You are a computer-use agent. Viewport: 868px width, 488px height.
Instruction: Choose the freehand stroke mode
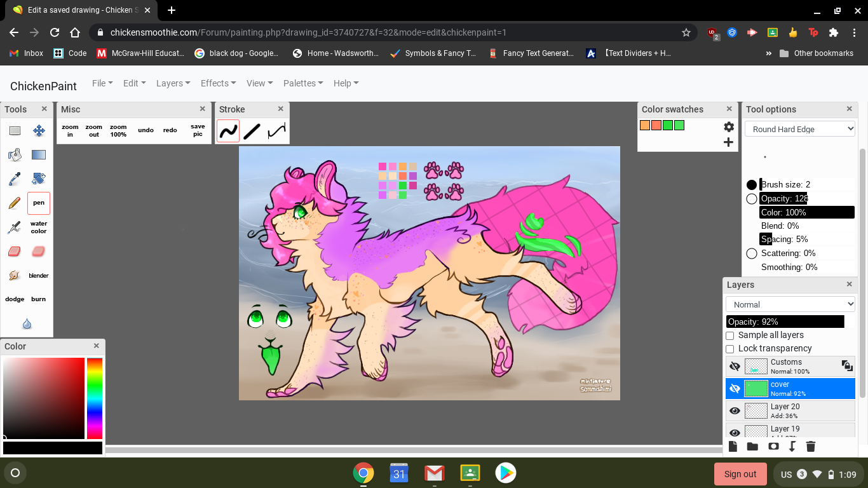click(x=228, y=131)
